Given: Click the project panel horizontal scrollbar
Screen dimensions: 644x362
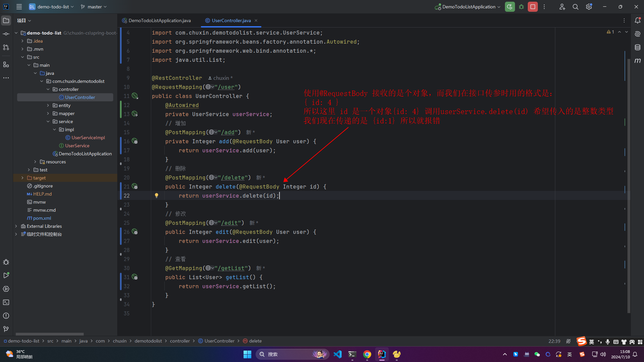Looking at the screenshot, I should click(50, 334).
